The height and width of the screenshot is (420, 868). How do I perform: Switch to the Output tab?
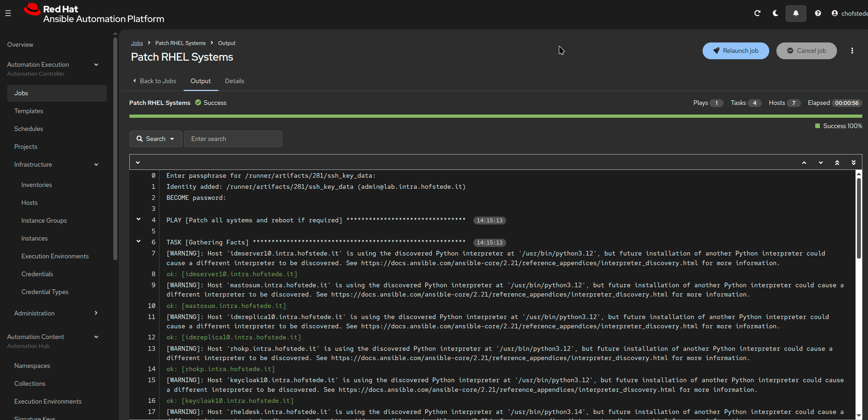pos(201,81)
